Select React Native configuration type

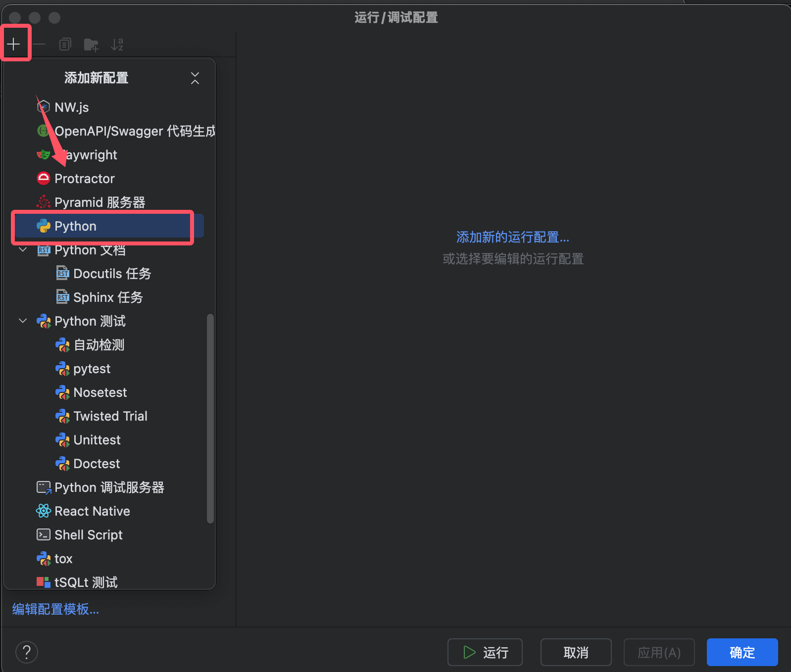92,511
